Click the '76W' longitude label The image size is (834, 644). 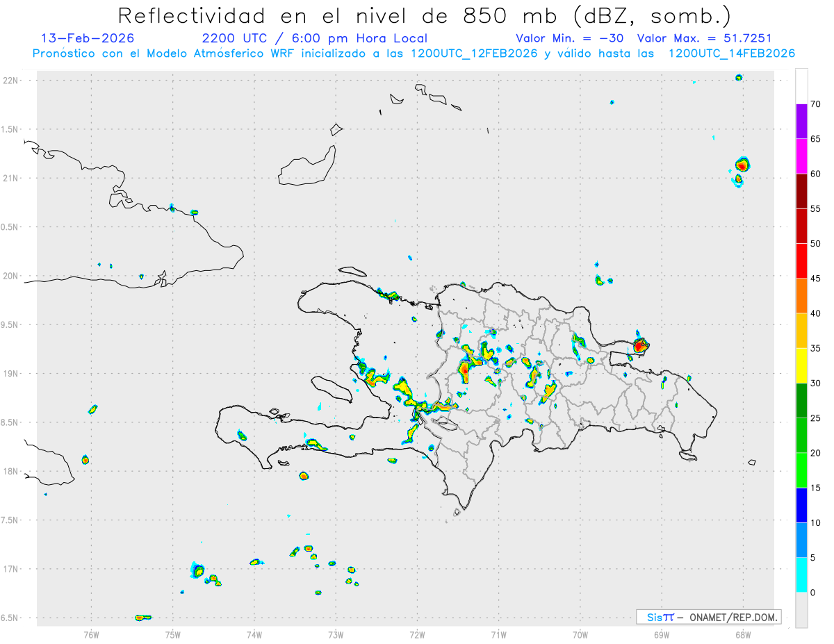pyautogui.click(x=91, y=634)
